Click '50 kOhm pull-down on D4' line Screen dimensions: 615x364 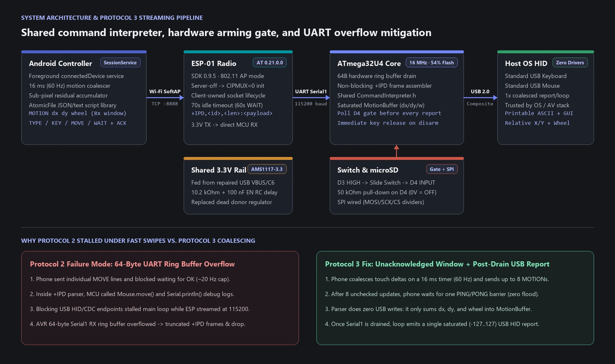[x=387, y=192]
